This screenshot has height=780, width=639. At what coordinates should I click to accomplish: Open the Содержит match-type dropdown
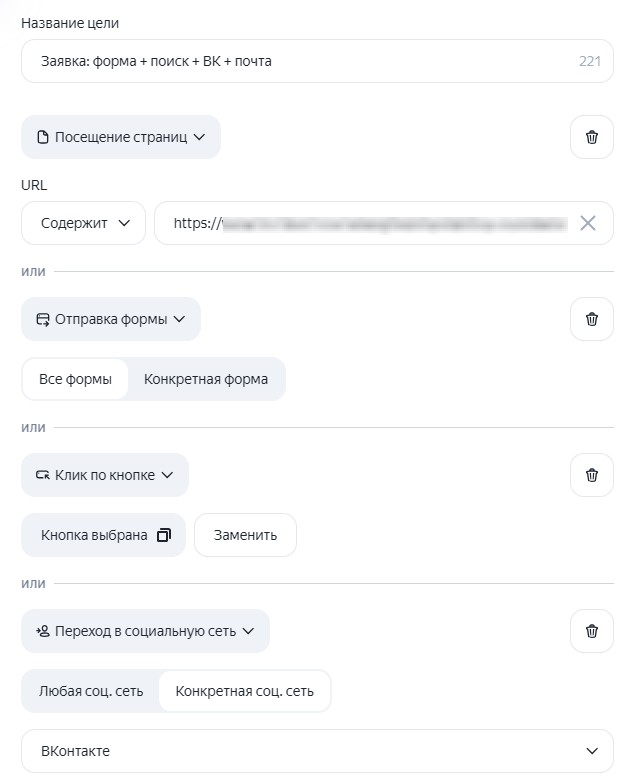(84, 223)
